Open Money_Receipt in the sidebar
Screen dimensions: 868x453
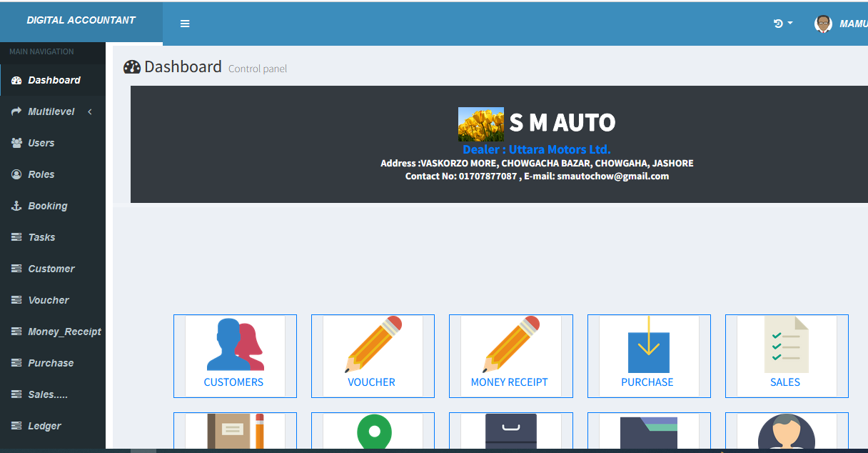[53, 332]
